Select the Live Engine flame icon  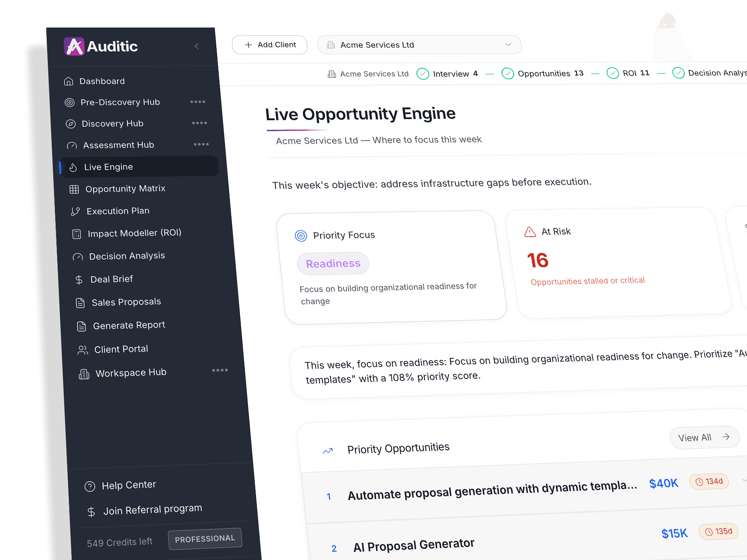pos(74,167)
